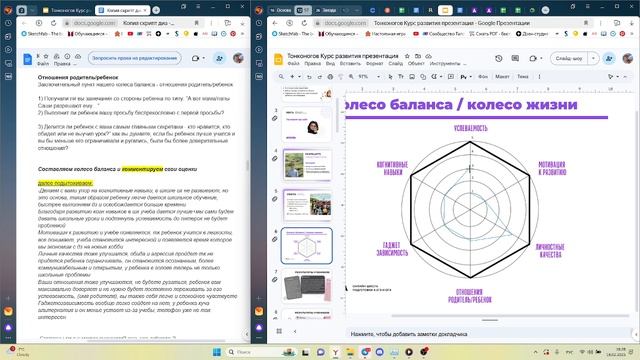The height and width of the screenshot is (360, 640).
Task: Choose the Shape tool in Slides
Action: [x=423, y=76]
